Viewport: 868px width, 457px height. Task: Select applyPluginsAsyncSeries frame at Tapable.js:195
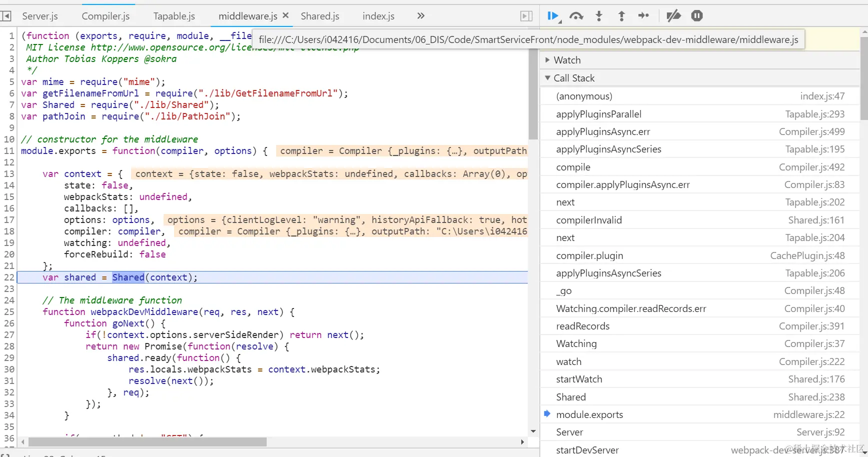pyautogui.click(x=700, y=149)
